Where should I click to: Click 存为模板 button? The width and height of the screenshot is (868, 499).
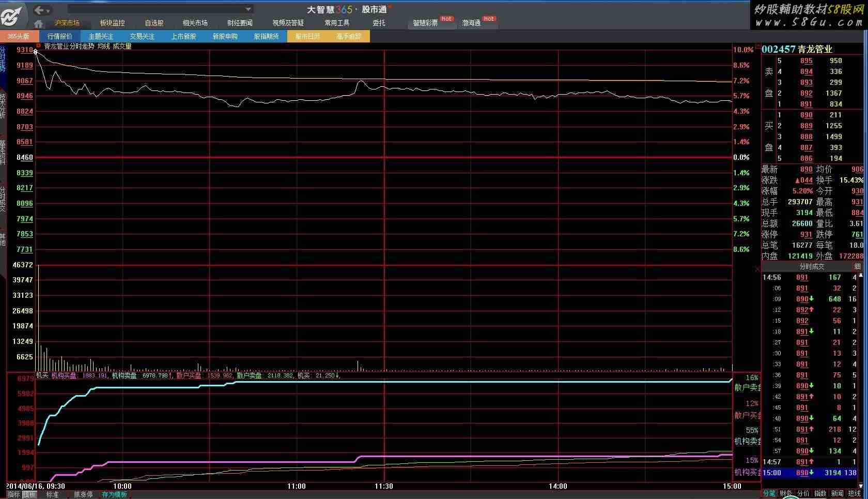(114, 494)
